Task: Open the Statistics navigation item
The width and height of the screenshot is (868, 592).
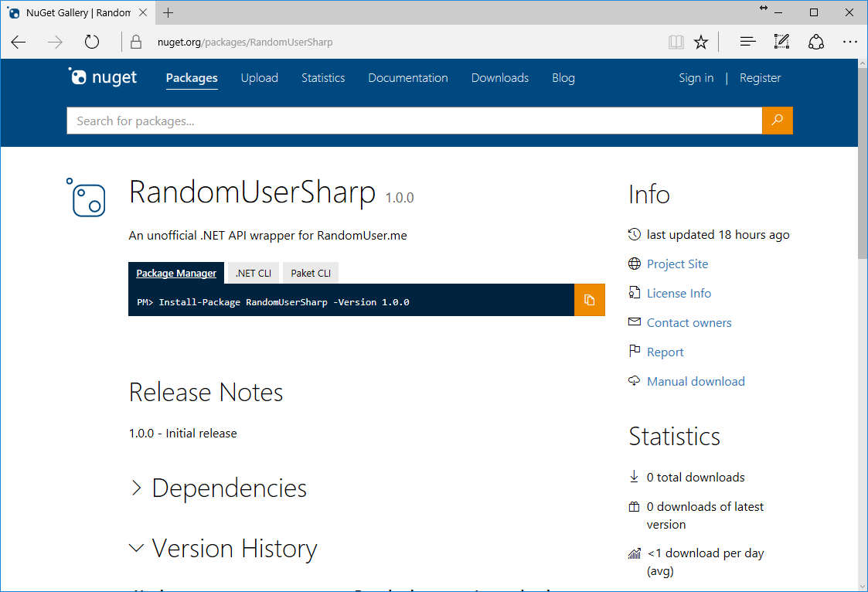Action: click(x=323, y=78)
